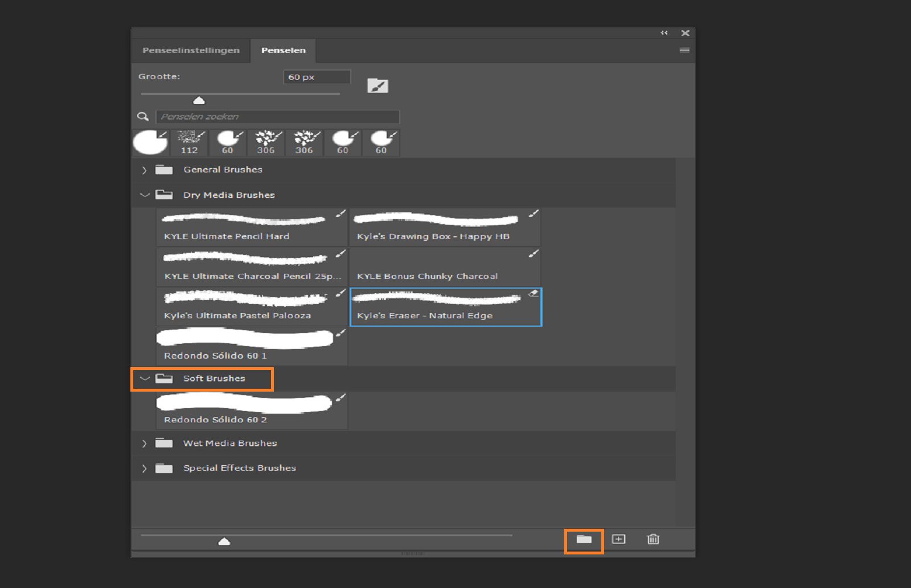Viewport: 911px width, 588px height.
Task: Select the KYLE Ultimate Pencil Hard brush
Action: 252,227
